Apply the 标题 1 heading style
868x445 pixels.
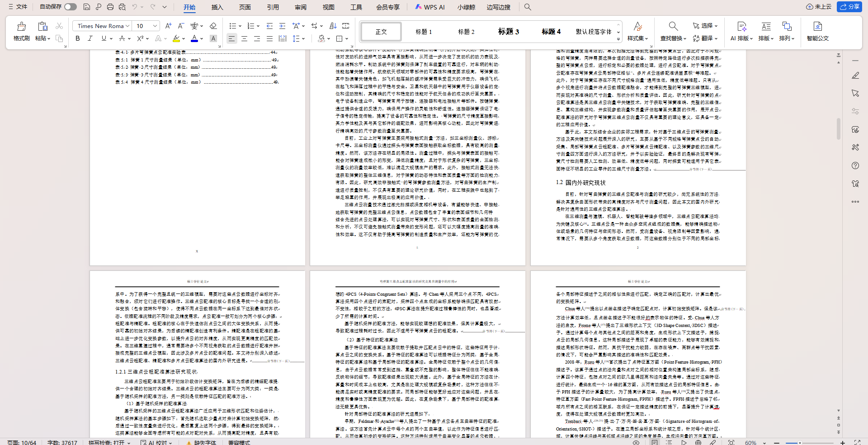pos(424,32)
